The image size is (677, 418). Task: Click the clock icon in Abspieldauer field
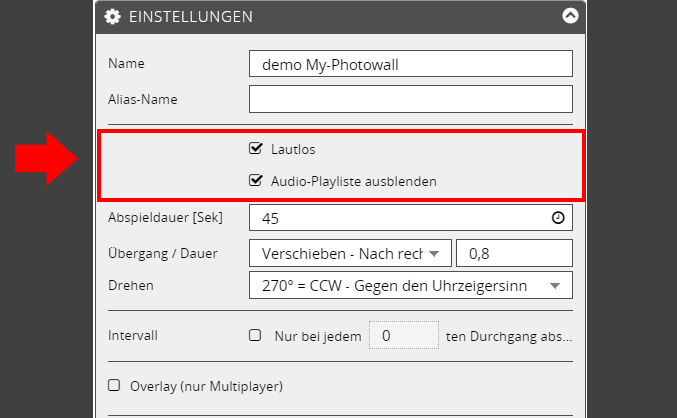coord(558,217)
